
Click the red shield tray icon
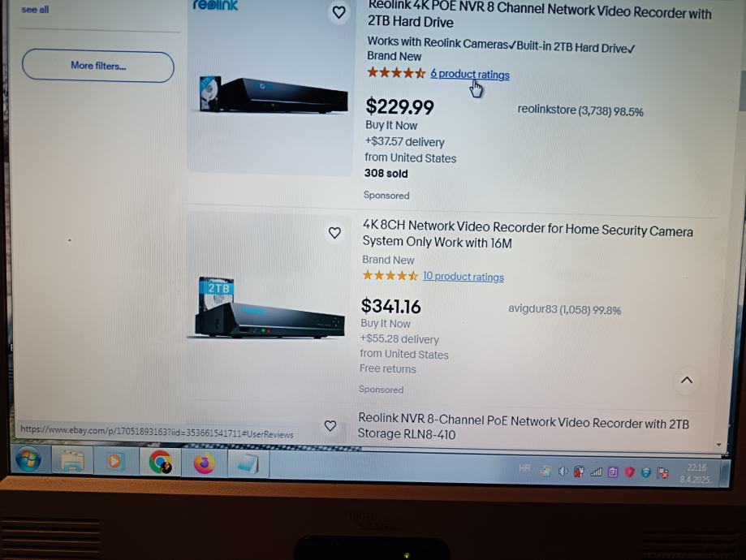(x=629, y=472)
